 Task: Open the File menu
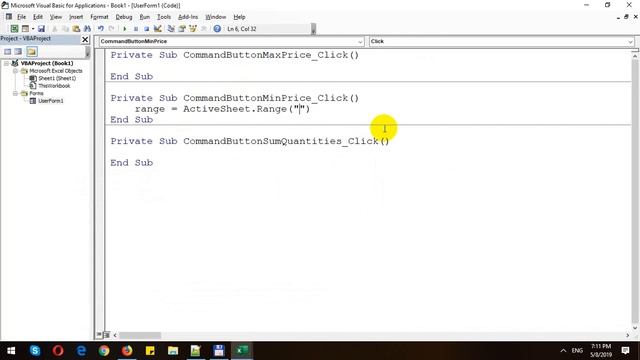pyautogui.click(x=21, y=17)
